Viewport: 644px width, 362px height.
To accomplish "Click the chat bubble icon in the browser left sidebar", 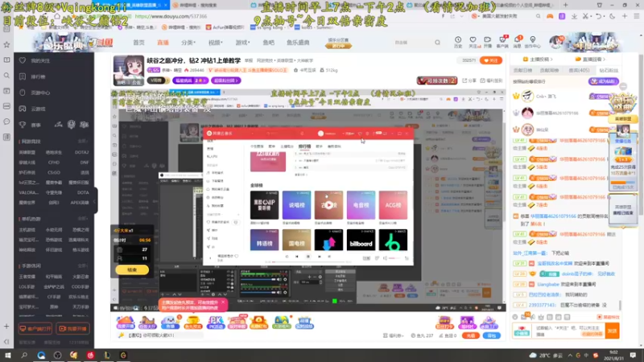I will [6, 121].
